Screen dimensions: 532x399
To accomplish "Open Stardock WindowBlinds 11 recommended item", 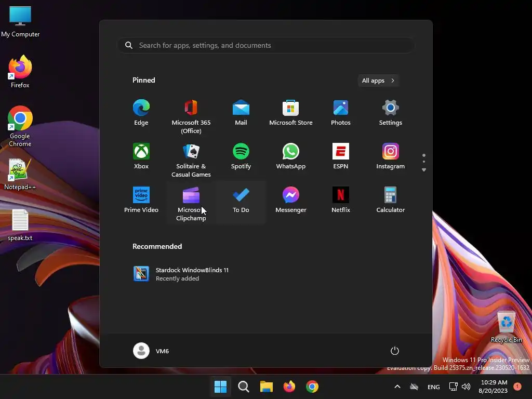I will (181, 274).
